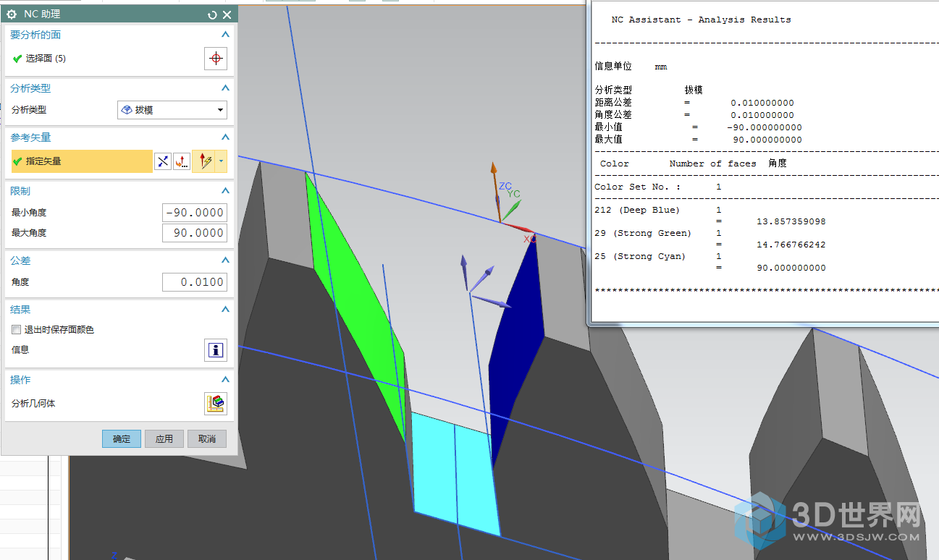Click '25 (Strong Cyan)' in results window
This screenshot has width=939, height=560.
(x=640, y=256)
